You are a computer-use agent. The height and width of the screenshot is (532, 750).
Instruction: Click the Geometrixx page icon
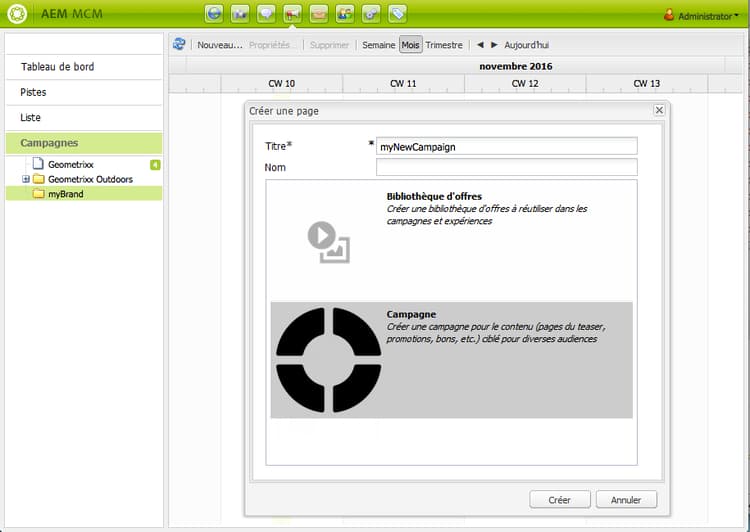coord(38,164)
